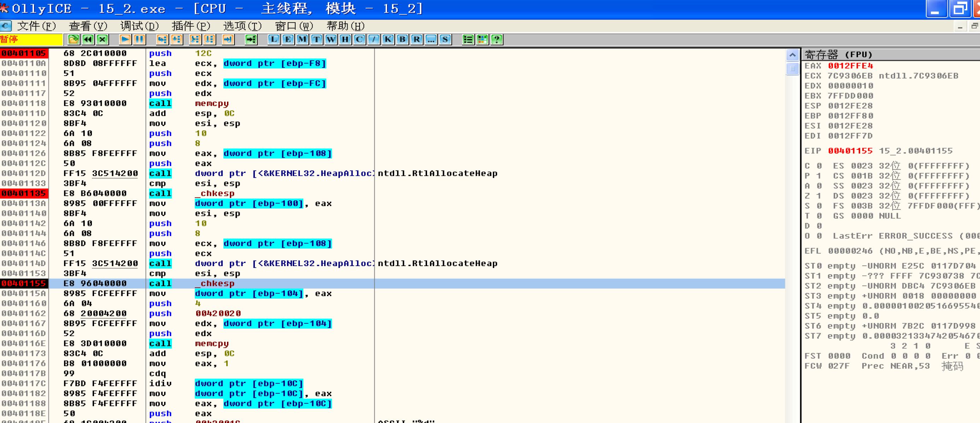Click the ECX register value 7C9306EB
980x423 pixels.
coord(850,76)
